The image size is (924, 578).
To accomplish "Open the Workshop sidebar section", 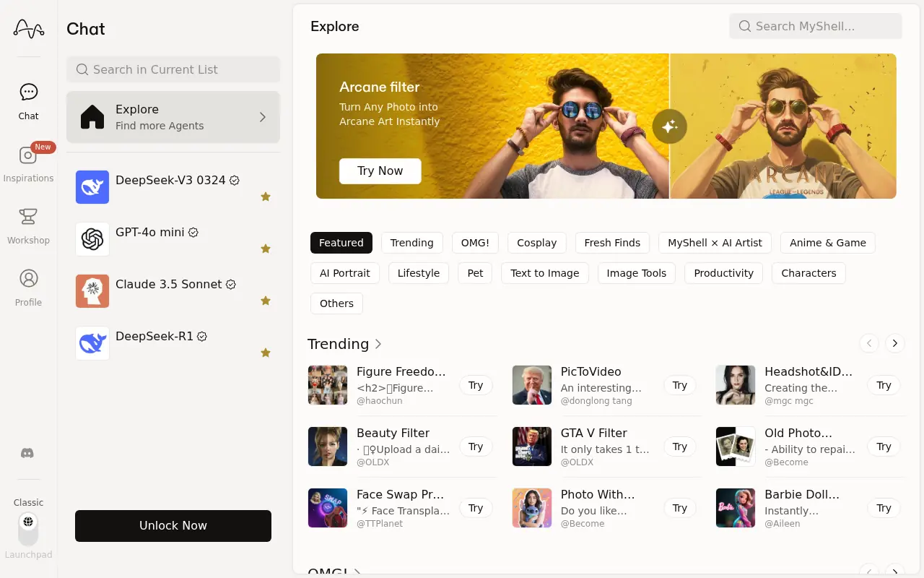I will [x=29, y=225].
